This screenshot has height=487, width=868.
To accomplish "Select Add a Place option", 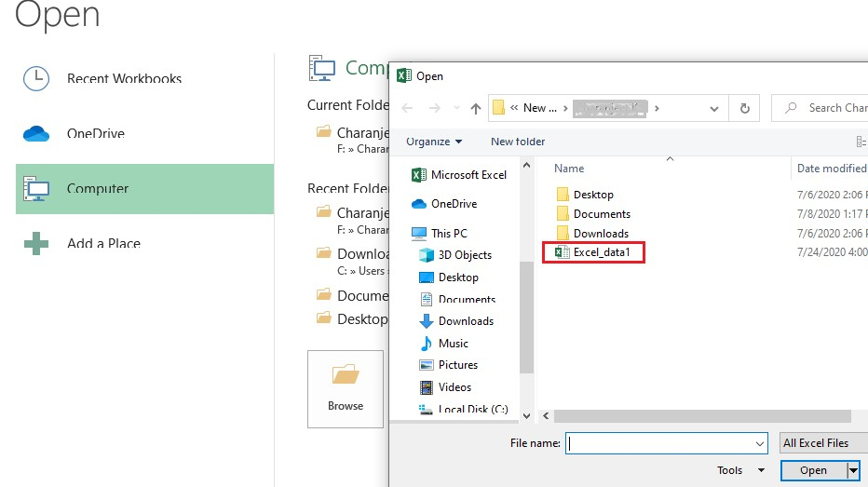I will click(x=103, y=244).
